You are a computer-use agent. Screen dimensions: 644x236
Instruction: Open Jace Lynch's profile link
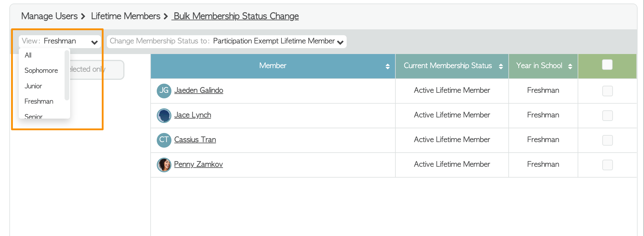(193, 115)
